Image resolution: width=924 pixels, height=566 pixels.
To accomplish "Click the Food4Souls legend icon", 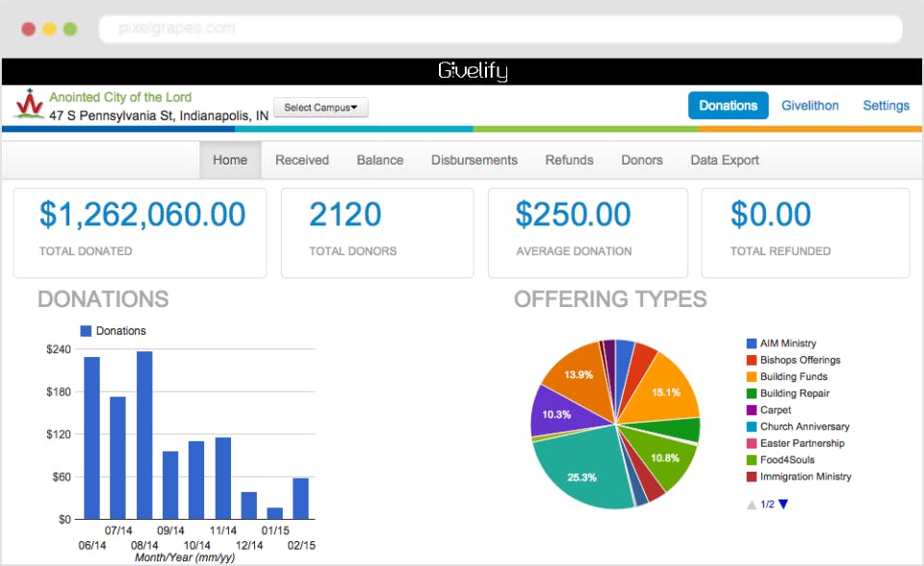I will [x=752, y=459].
